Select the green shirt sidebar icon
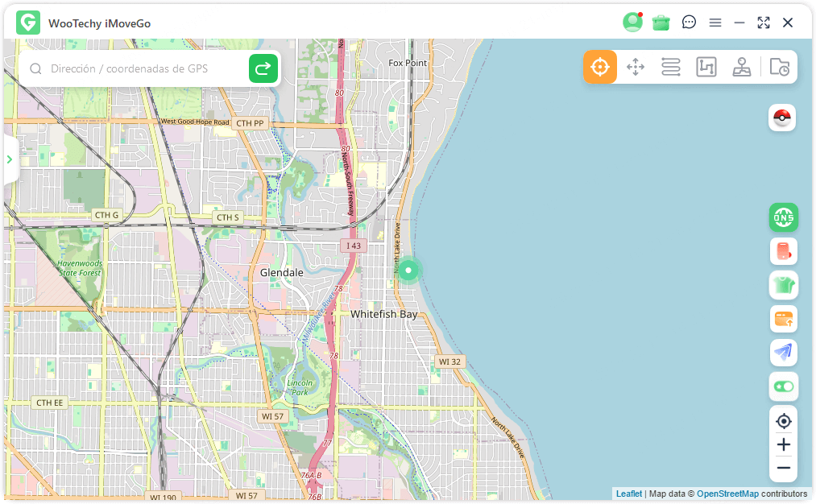This screenshot has height=504, width=816. pos(782,285)
